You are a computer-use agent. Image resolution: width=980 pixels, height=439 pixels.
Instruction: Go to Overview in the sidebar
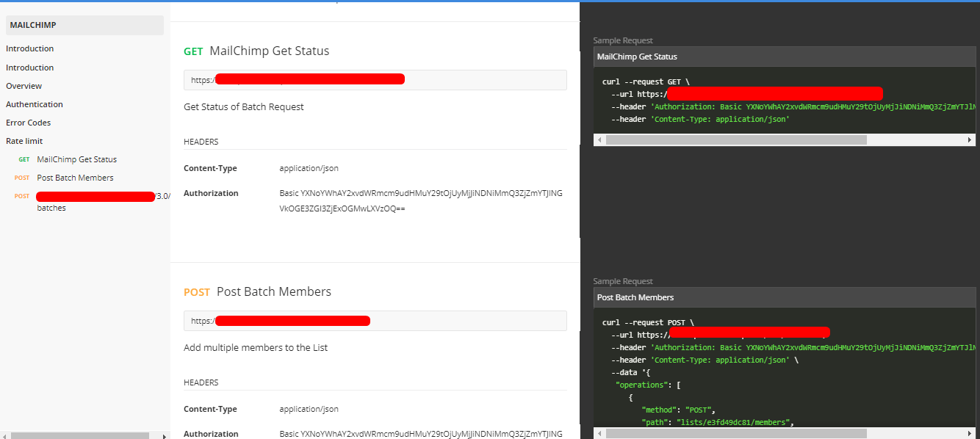(24, 86)
